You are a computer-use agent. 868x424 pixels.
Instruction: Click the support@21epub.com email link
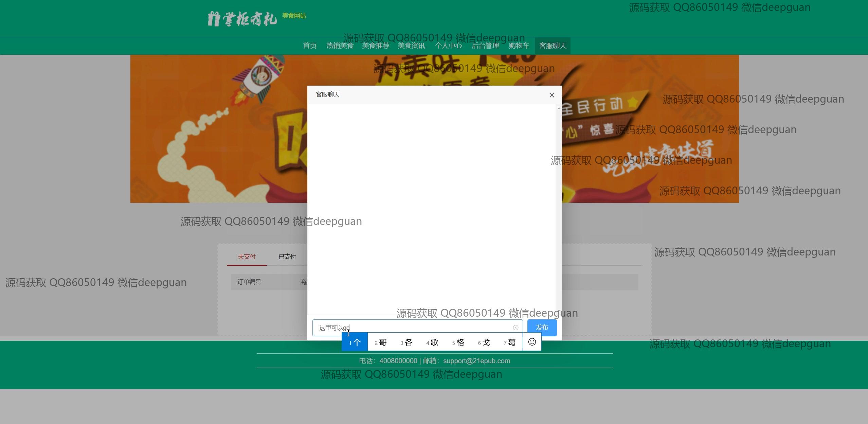click(476, 361)
